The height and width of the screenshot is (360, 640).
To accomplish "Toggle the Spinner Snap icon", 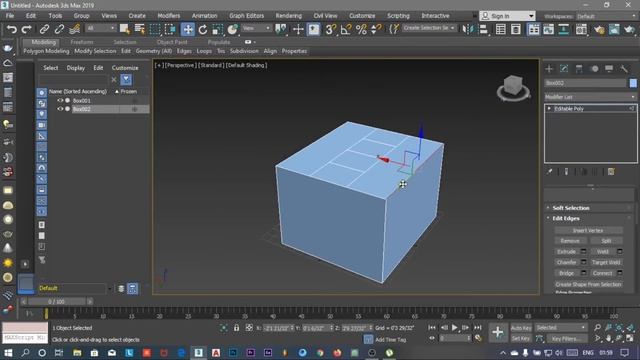I will click(376, 29).
